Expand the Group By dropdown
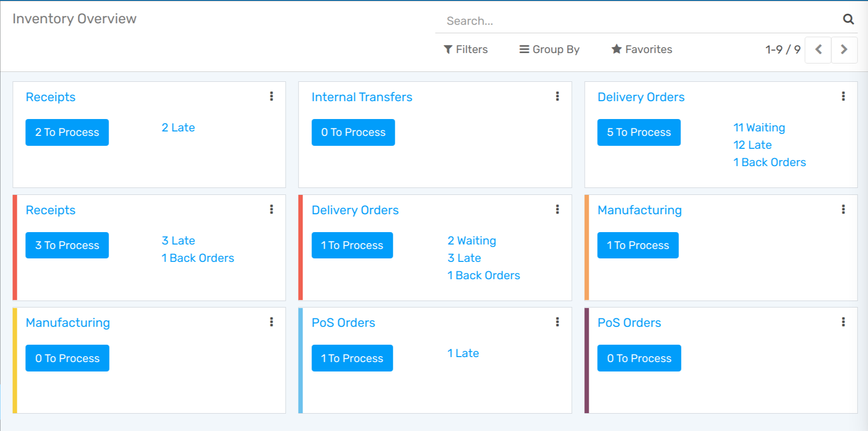Image resolution: width=868 pixels, height=431 pixels. 550,50
